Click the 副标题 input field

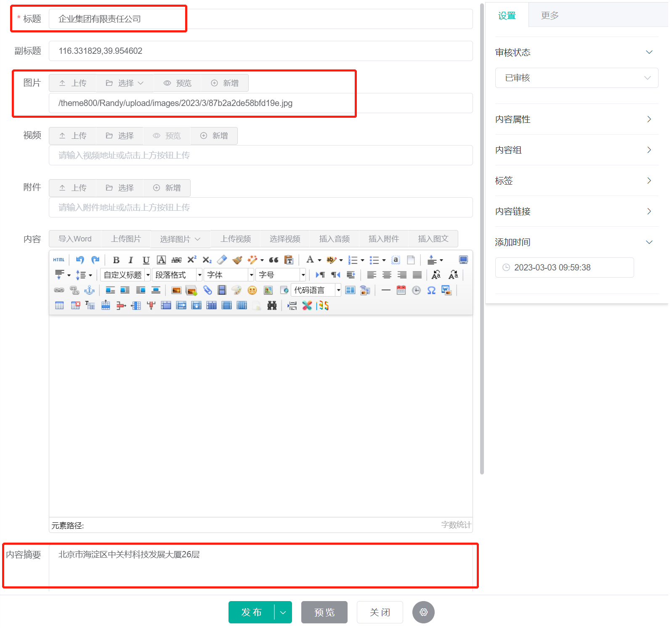(x=261, y=51)
